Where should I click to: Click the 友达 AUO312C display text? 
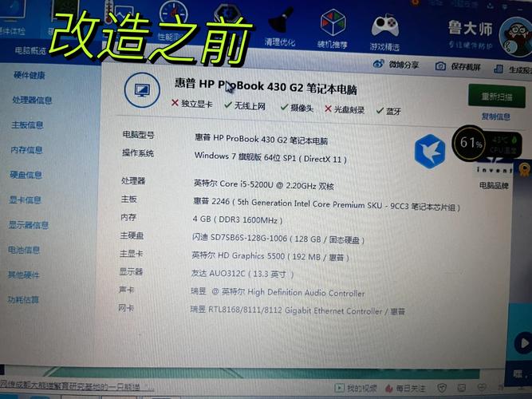coord(242,274)
